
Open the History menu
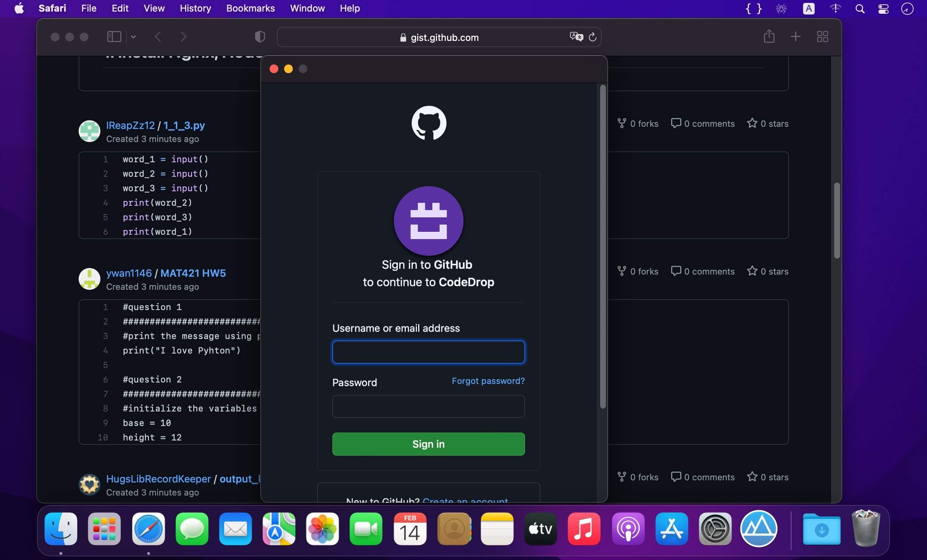click(195, 8)
